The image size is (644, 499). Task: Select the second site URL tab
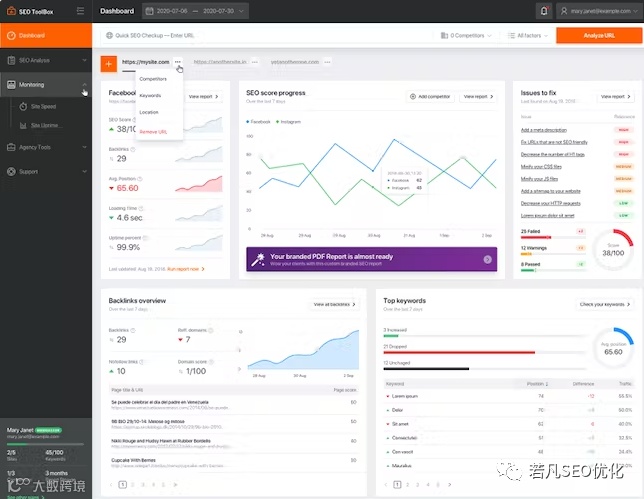pyautogui.click(x=220, y=62)
